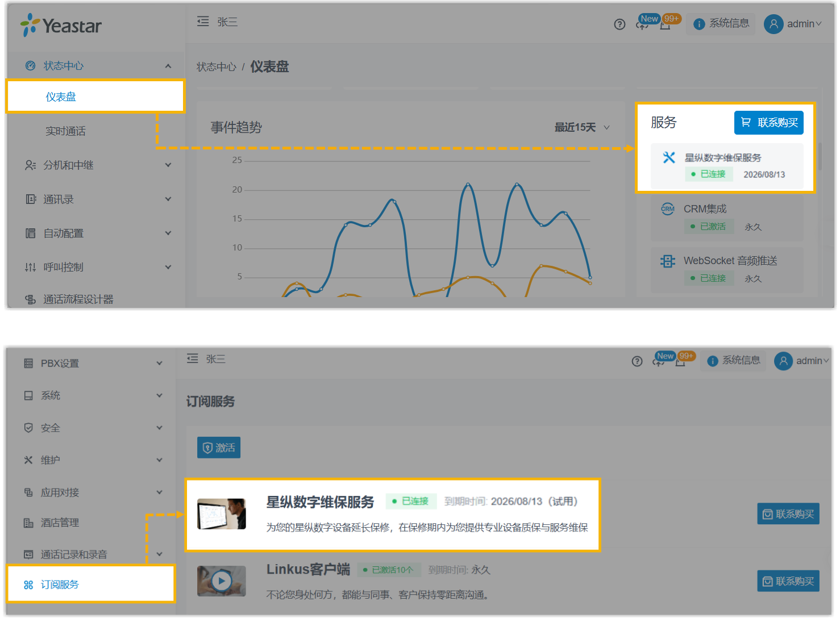840x622 pixels.
Task: Click the WebSocket 音频推送 icon
Action: coord(668,261)
